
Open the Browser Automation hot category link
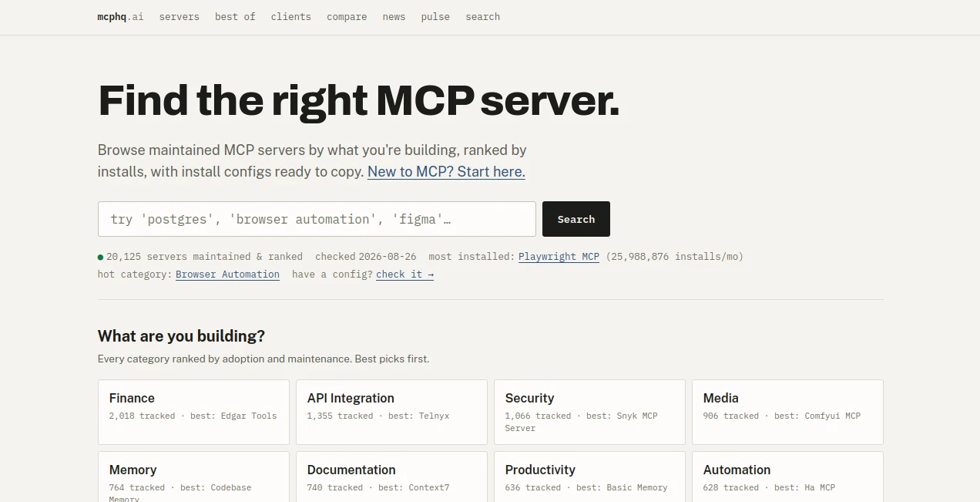pyautogui.click(x=227, y=275)
